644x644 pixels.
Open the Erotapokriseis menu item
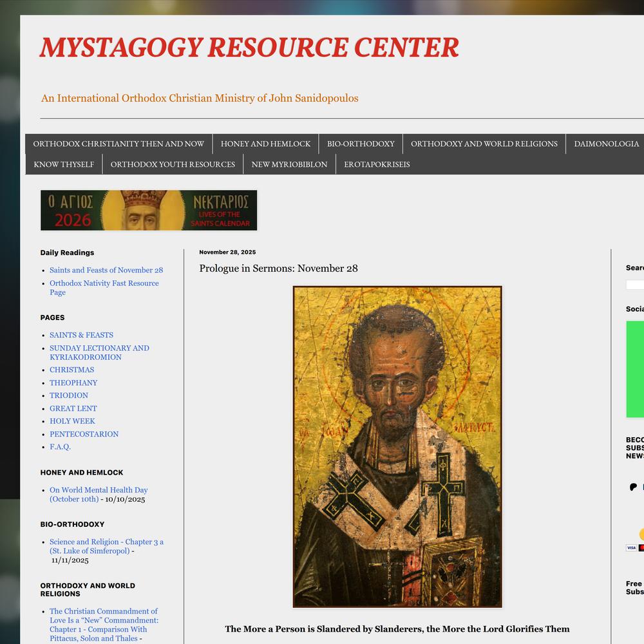377,164
